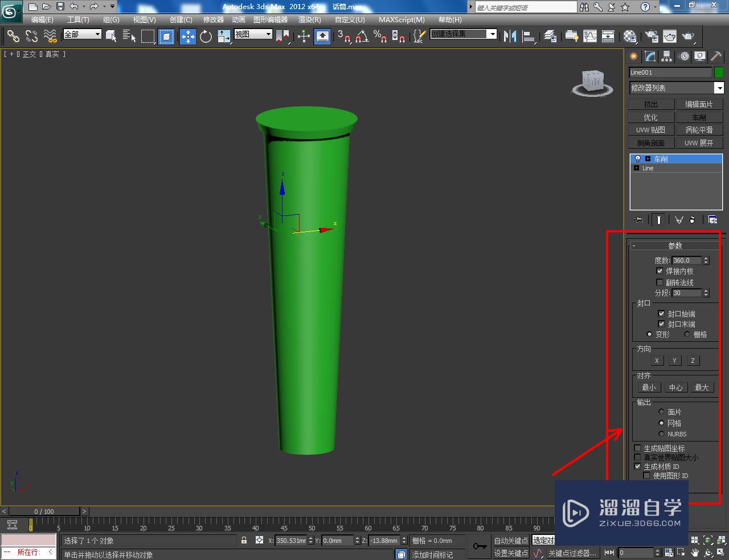Image resolution: width=729 pixels, height=560 pixels.
Task: Toggle Window/Crossing selection mode
Action: tap(166, 36)
